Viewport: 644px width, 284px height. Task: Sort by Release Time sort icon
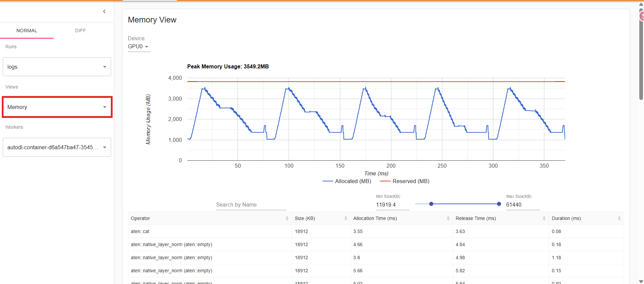544,218
